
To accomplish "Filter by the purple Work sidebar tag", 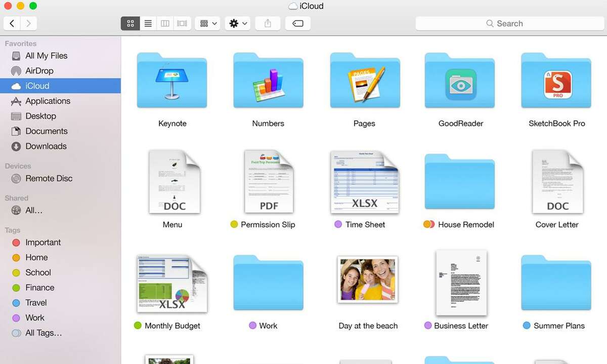I will tap(61, 318).
